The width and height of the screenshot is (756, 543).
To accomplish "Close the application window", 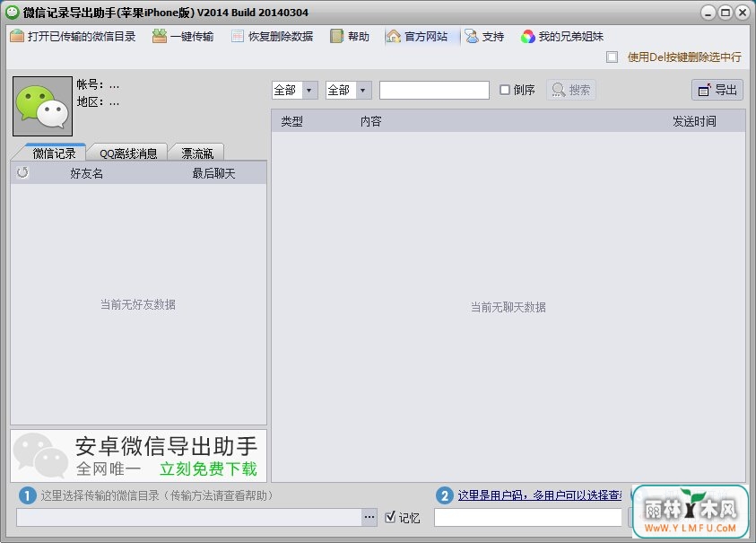I will pos(743,13).
